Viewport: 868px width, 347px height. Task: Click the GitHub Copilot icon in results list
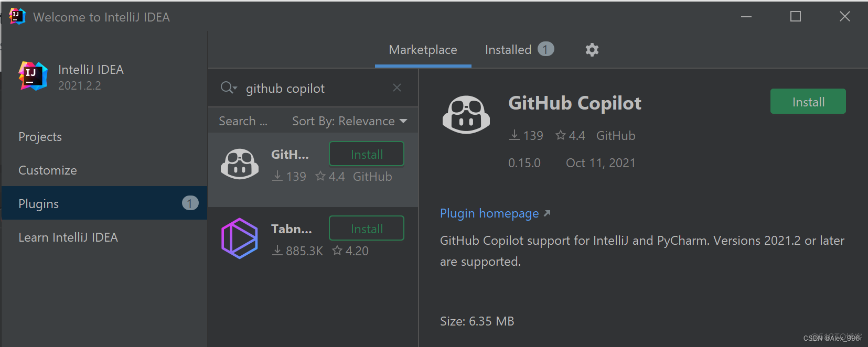[240, 164]
